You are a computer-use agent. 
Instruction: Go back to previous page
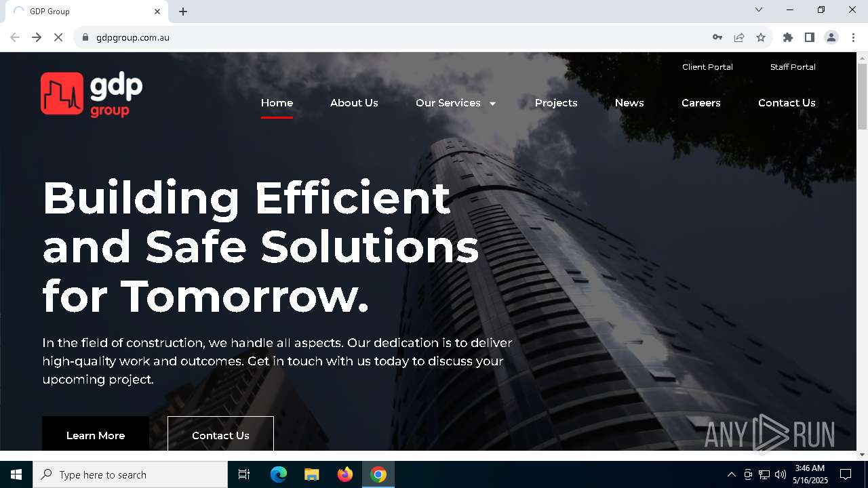(15, 37)
